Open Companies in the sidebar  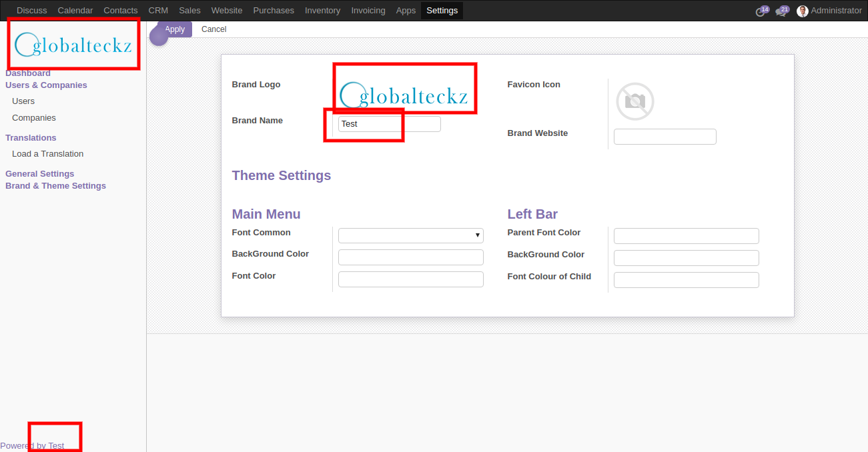point(34,118)
